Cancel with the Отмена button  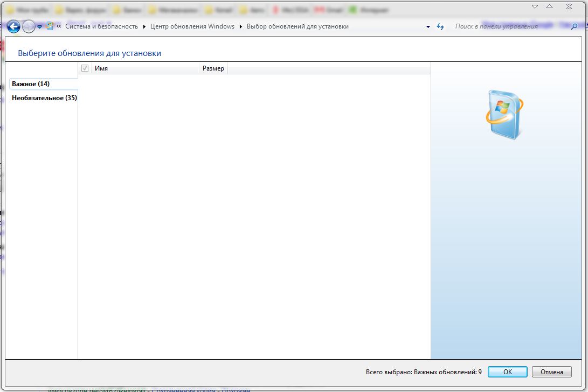552,372
